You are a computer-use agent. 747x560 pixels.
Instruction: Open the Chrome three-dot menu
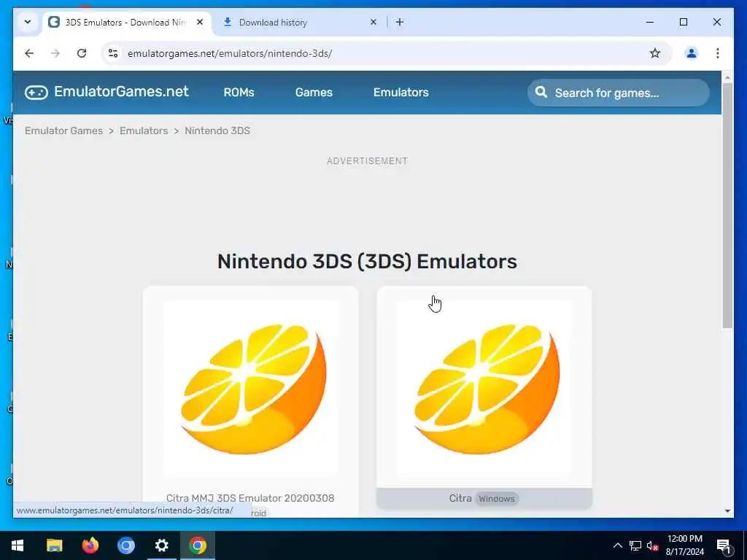718,53
